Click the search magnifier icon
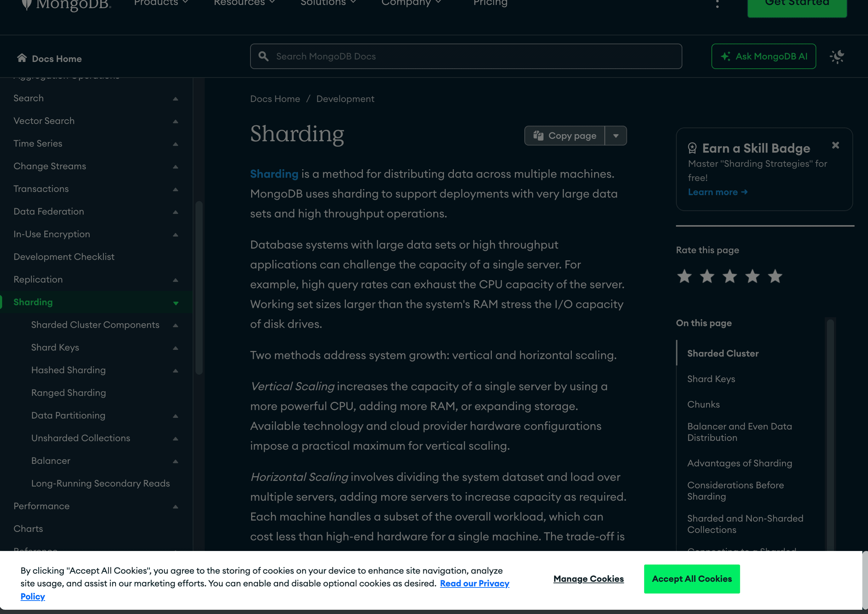Viewport: 868px width, 614px height. tap(263, 56)
